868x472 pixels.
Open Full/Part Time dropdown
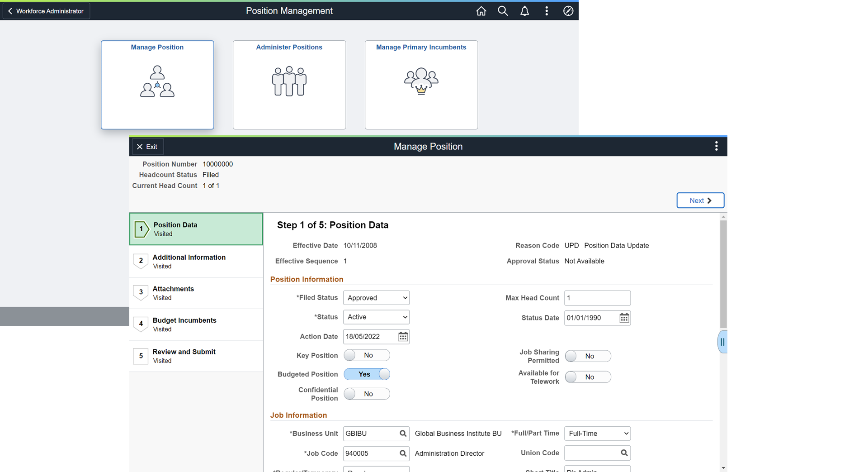(598, 434)
